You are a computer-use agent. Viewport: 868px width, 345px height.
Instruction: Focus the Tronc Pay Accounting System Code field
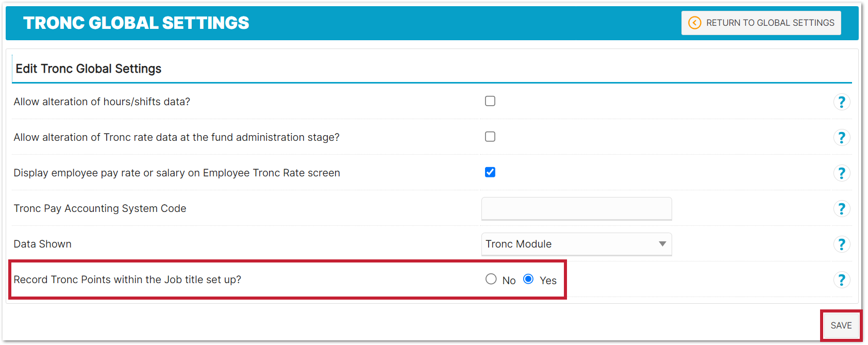pyautogui.click(x=576, y=208)
